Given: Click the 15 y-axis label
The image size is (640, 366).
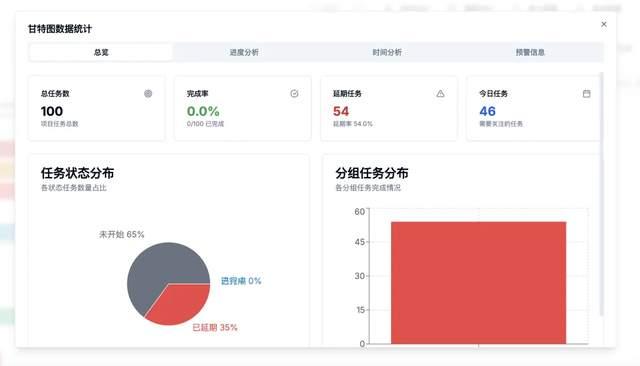Looking at the screenshot, I should click(360, 310).
